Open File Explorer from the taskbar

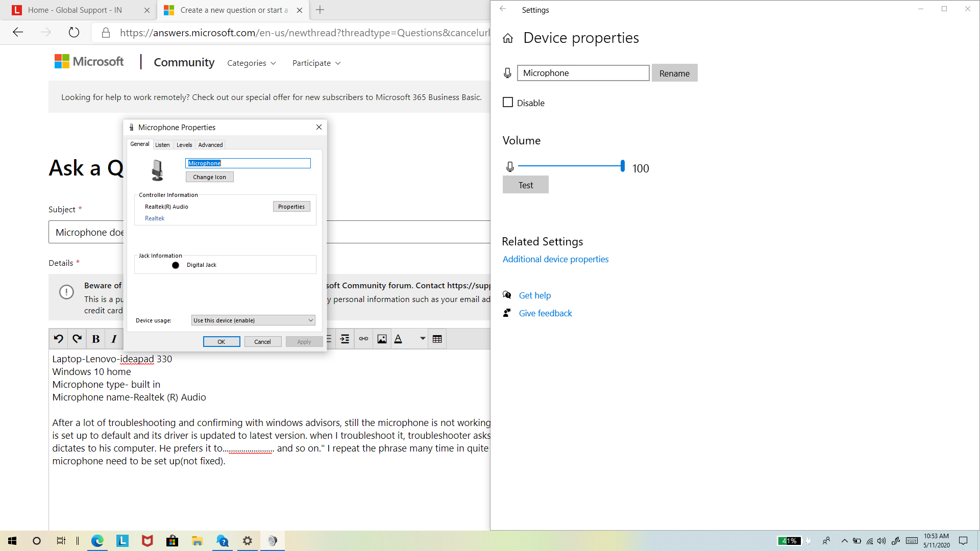tap(198, 541)
